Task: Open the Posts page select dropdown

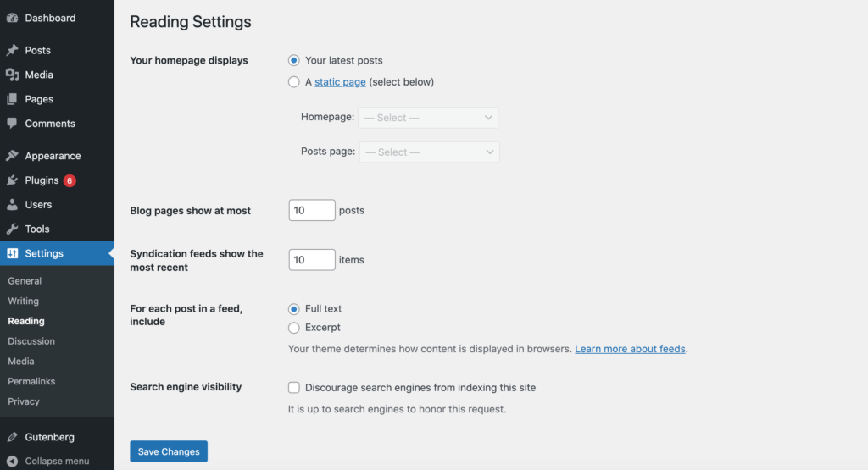Action: (430, 152)
